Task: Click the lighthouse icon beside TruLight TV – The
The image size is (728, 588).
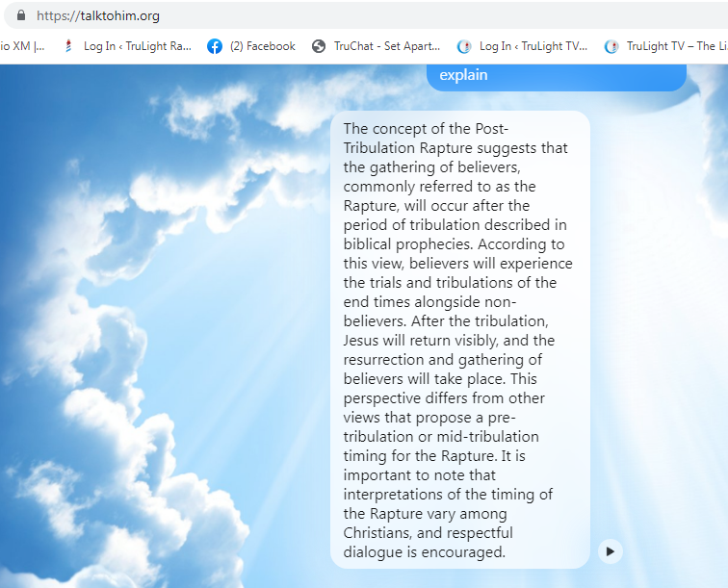Action: click(x=611, y=46)
